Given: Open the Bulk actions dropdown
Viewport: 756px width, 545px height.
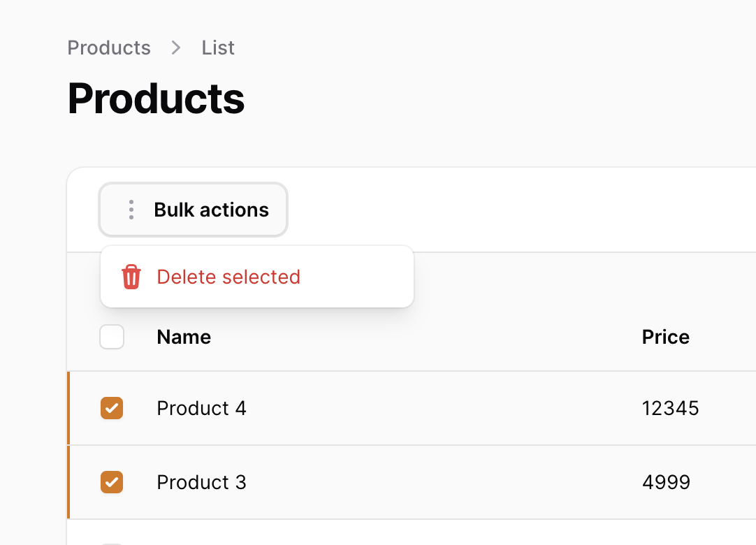Looking at the screenshot, I should (x=193, y=210).
